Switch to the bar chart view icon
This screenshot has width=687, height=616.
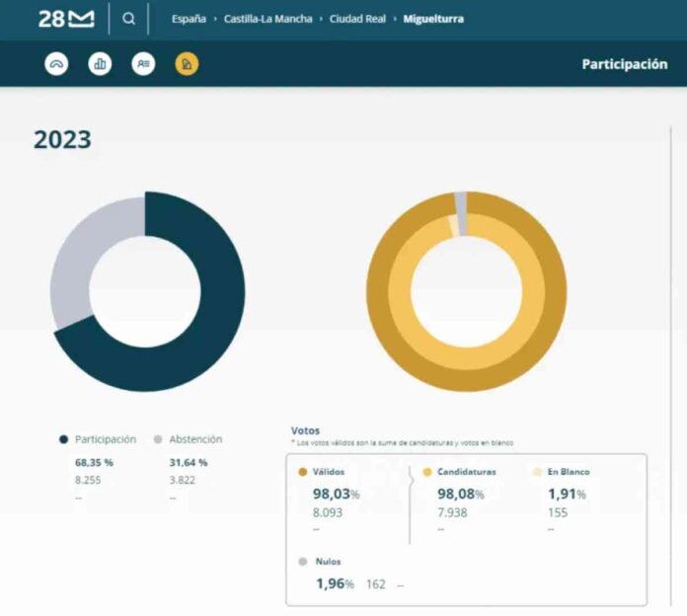(100, 64)
